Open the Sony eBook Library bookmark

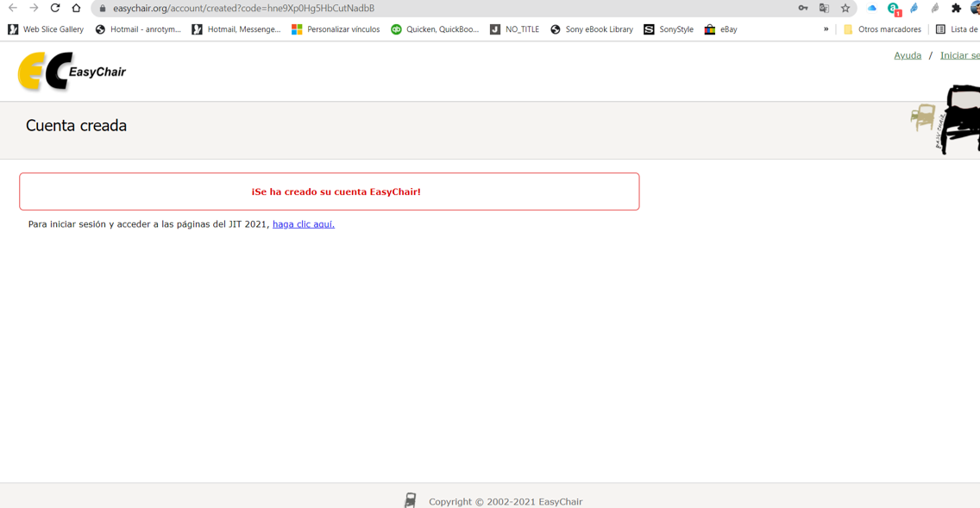click(592, 29)
